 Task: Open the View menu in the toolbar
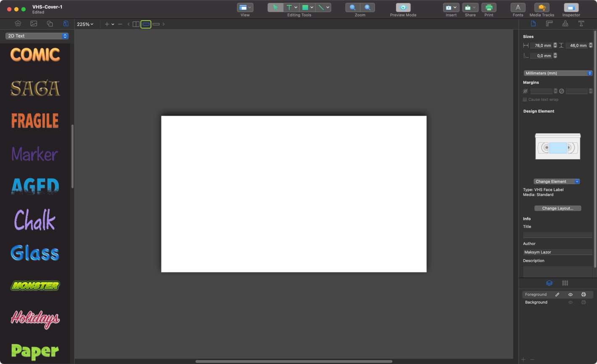(x=245, y=7)
